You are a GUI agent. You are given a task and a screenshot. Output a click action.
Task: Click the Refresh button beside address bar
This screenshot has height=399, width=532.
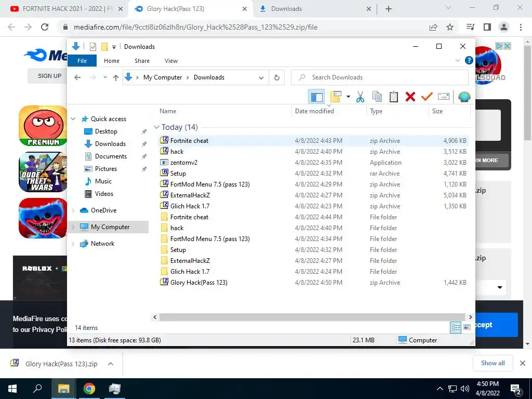(277, 77)
